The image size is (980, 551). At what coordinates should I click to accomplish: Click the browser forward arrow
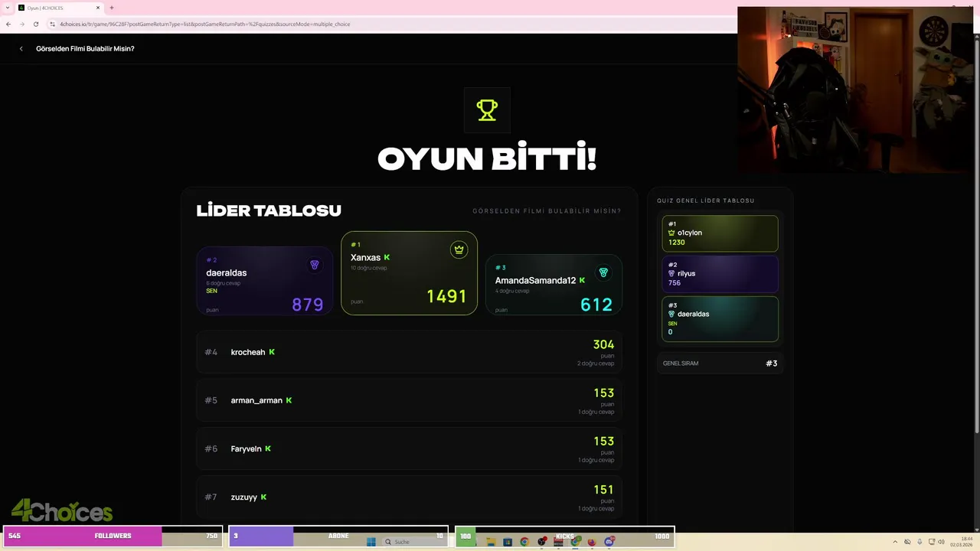(21, 24)
